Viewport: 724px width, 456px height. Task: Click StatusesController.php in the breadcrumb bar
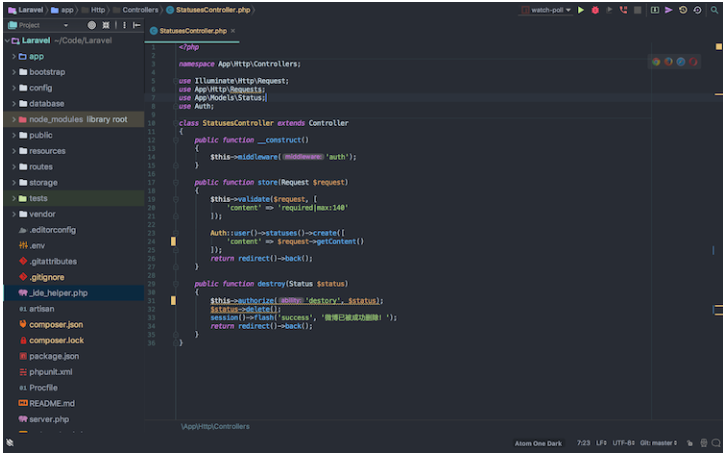(x=209, y=10)
